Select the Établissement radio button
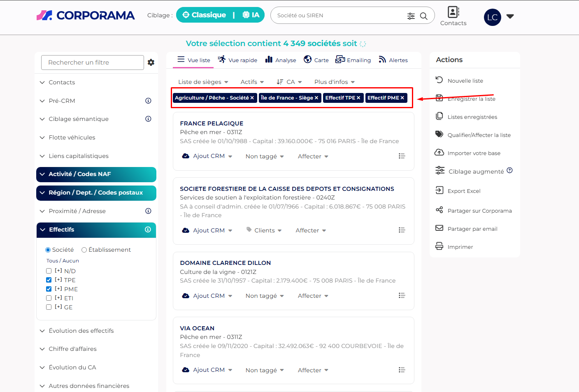This screenshot has height=392, width=579. (x=84, y=250)
